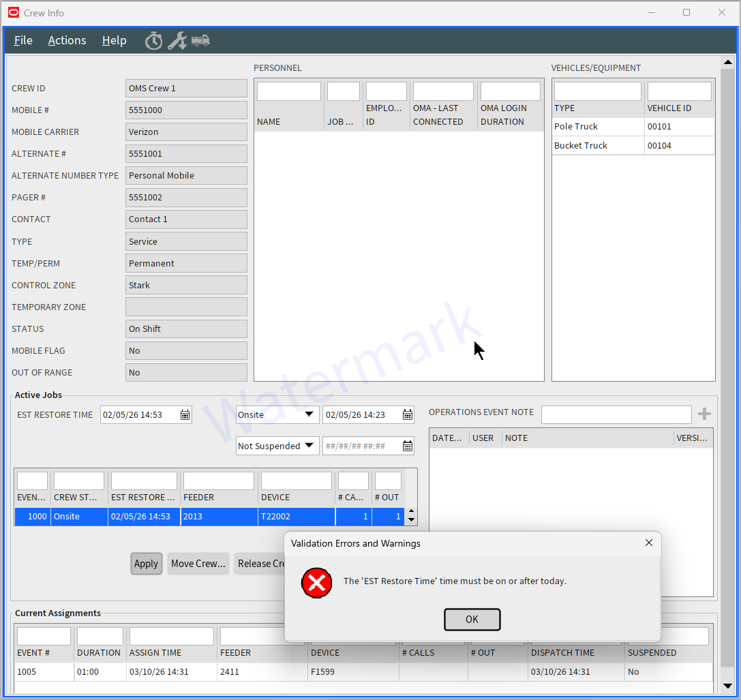Close the Validation Errors and Warnings dialog
741x700 pixels.
[x=648, y=543]
